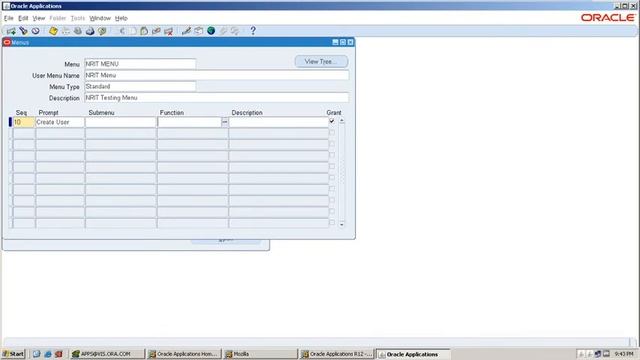Screen dimensions: 640x360
Task: Click the Translations globe icon
Action: [211, 31]
